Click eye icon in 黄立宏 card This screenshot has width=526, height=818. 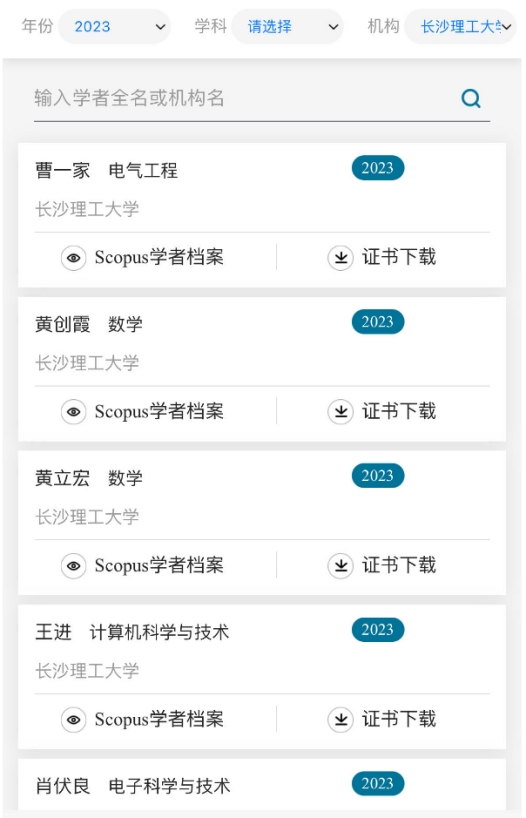point(74,566)
